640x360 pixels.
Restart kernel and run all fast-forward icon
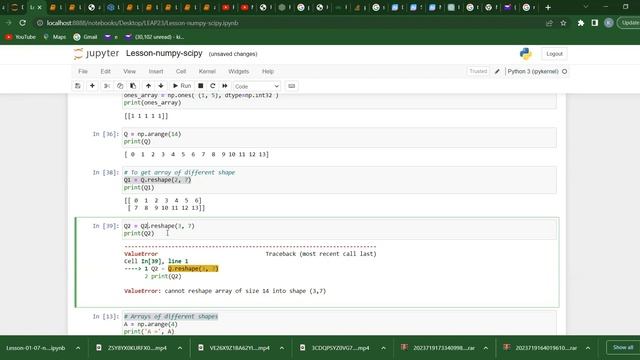pos(225,86)
